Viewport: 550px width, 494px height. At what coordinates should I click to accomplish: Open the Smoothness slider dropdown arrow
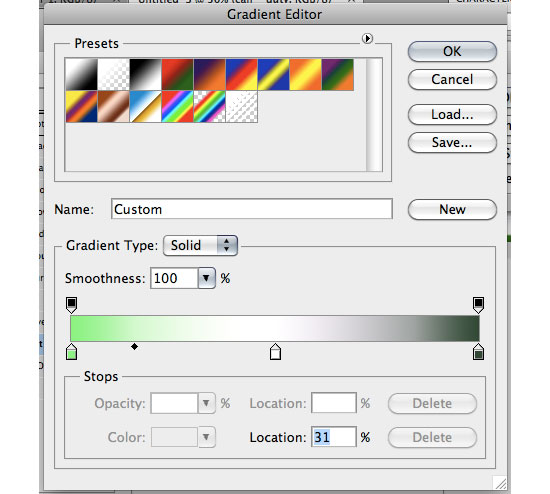(207, 278)
